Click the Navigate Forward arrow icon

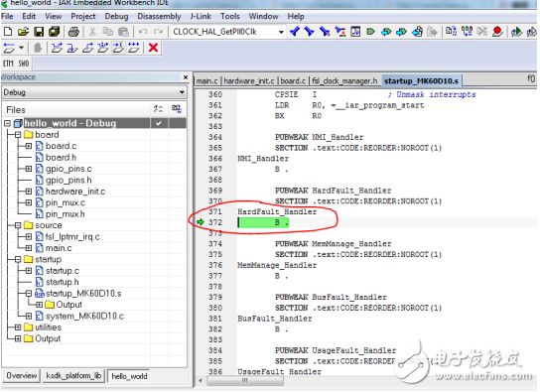(x=401, y=32)
